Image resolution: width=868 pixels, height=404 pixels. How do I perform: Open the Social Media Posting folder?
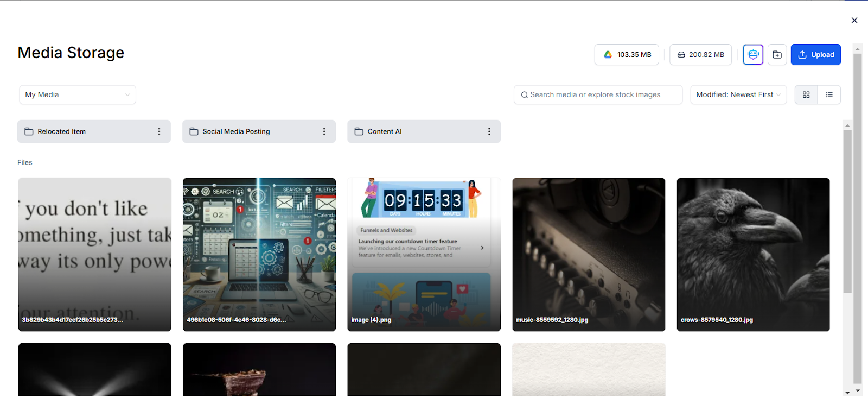click(259, 131)
